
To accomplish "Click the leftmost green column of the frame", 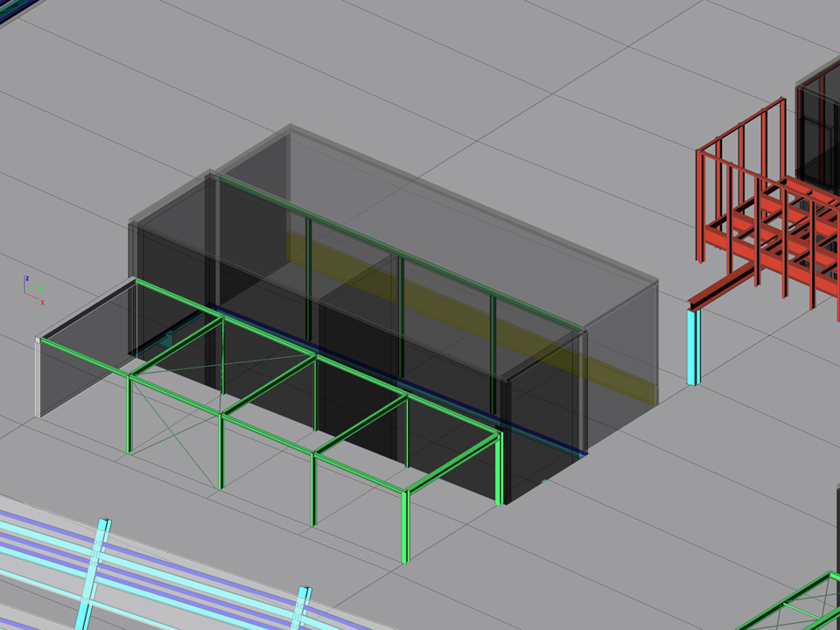I will coord(129,415).
